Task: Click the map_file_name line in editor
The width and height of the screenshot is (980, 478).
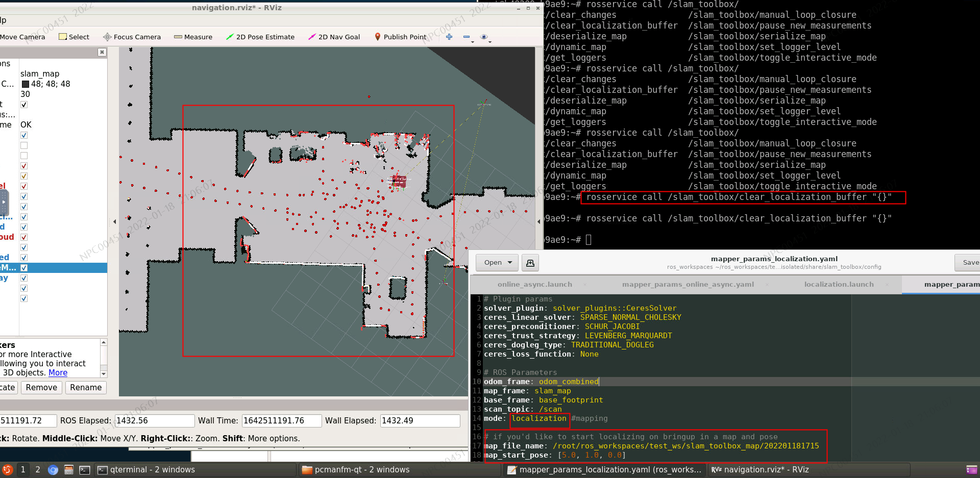Action: click(651, 446)
